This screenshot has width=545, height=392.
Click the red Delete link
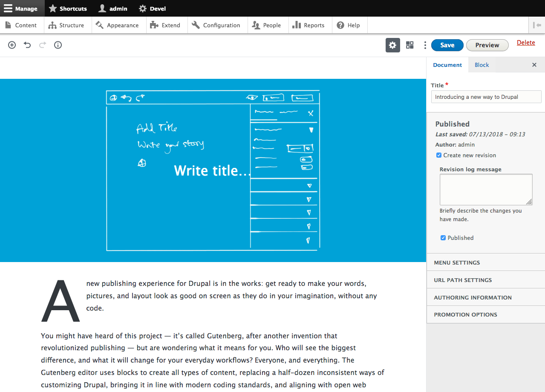pyautogui.click(x=526, y=43)
